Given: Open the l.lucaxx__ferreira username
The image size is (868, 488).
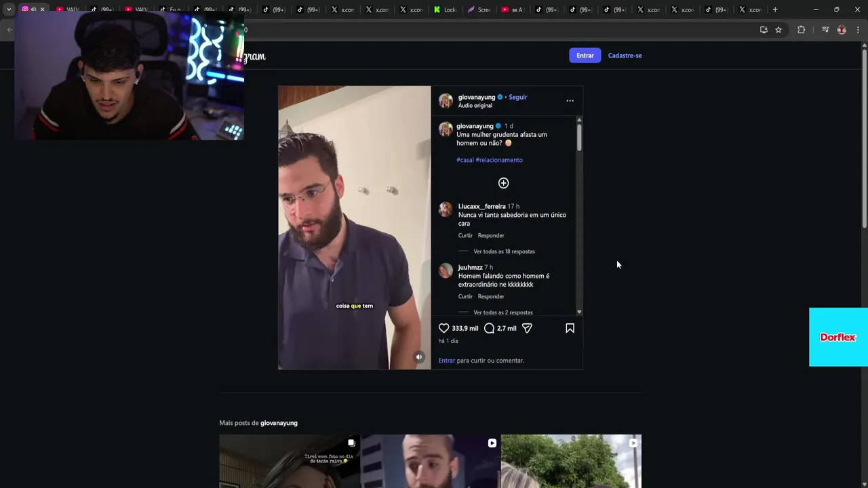Looking at the screenshot, I should click(481, 206).
